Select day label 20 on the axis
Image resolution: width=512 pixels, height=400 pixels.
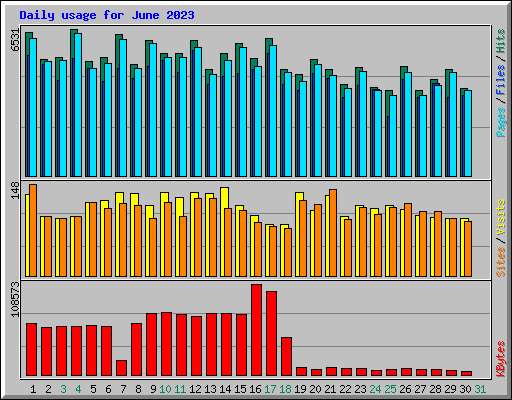pos(315,389)
